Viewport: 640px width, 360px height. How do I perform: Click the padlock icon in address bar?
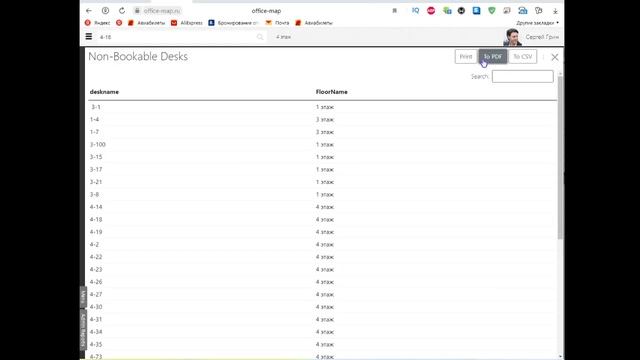pyautogui.click(x=137, y=11)
